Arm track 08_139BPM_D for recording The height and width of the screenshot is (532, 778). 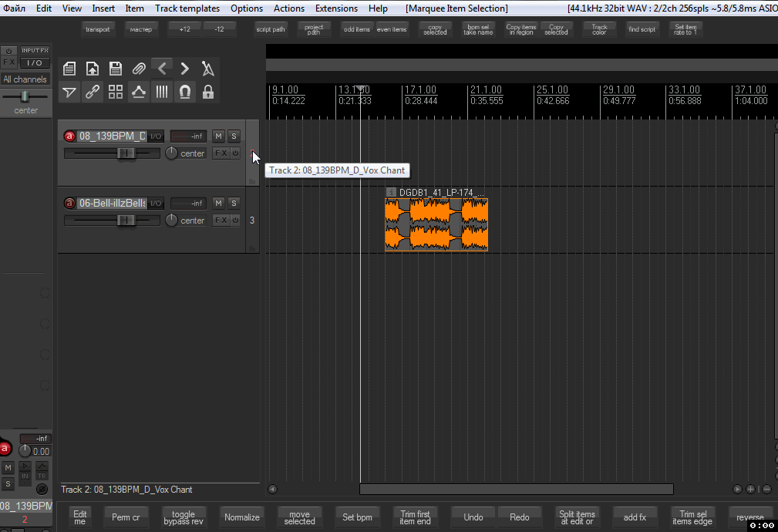[69, 136]
